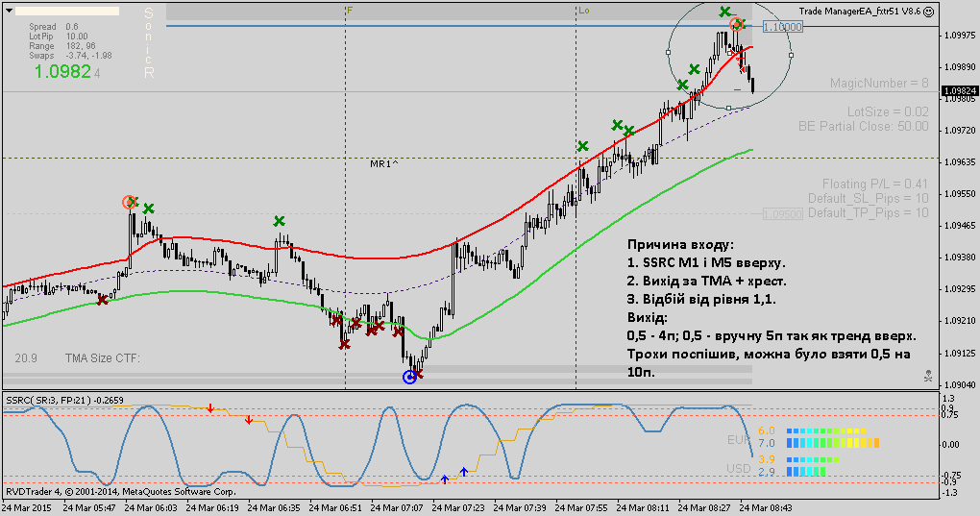Open the black triangle one-click trading arrow
The height and width of the screenshot is (516, 980).
(x=9, y=12)
